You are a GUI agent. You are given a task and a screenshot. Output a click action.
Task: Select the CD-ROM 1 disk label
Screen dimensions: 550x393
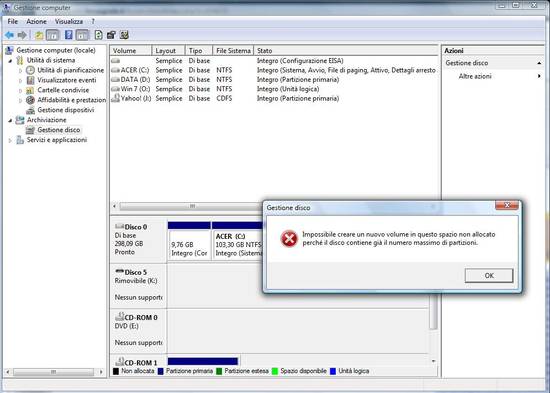click(x=141, y=362)
